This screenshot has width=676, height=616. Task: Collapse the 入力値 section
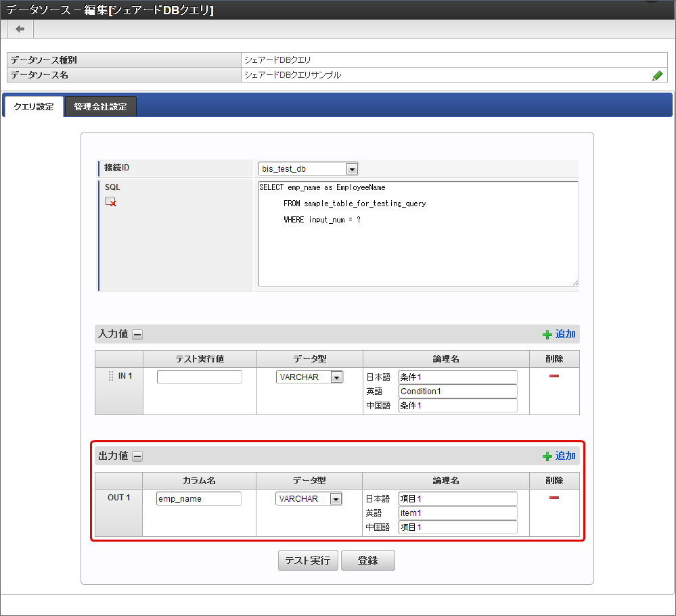click(x=137, y=334)
